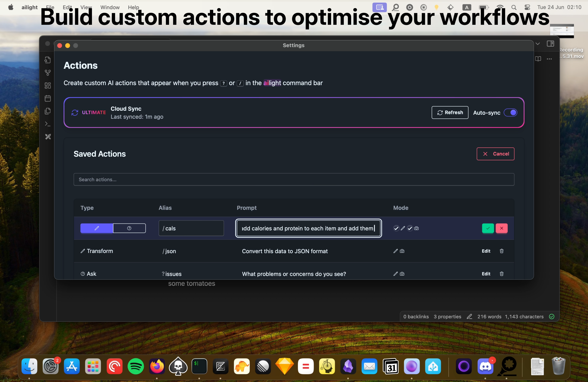
Task: Click the screen sharing icon in menu bar
Action: pyautogui.click(x=380, y=7)
